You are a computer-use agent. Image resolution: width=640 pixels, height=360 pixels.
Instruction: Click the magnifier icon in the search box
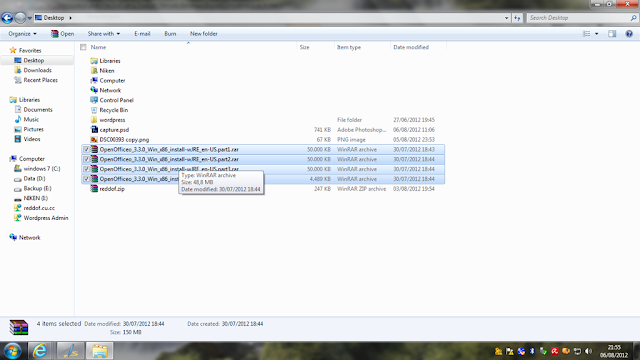point(633,18)
